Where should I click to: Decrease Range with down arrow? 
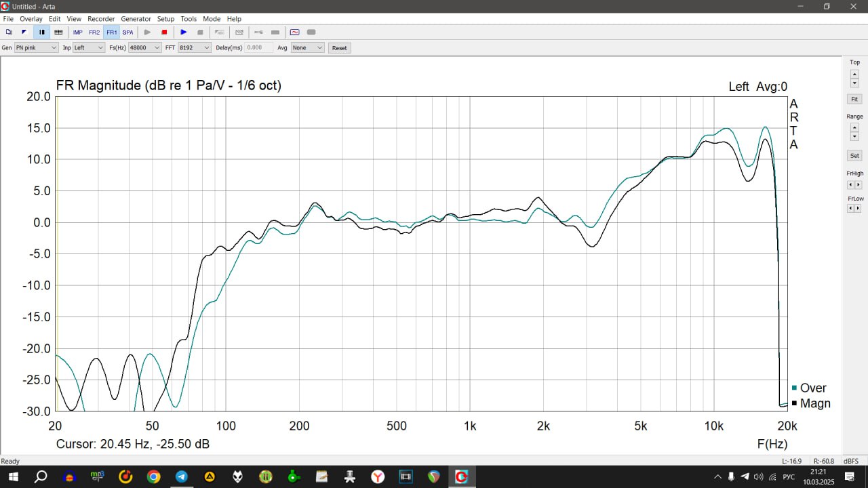tap(854, 137)
